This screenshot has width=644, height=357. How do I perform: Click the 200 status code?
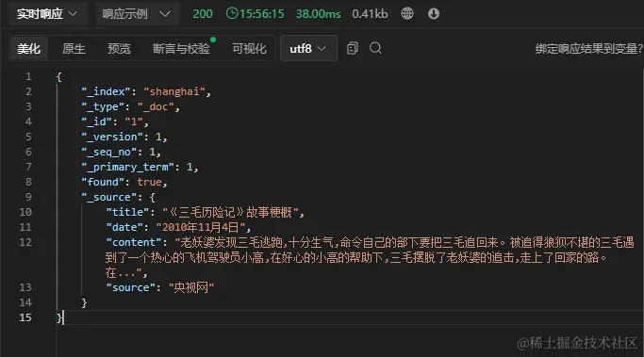click(x=203, y=14)
